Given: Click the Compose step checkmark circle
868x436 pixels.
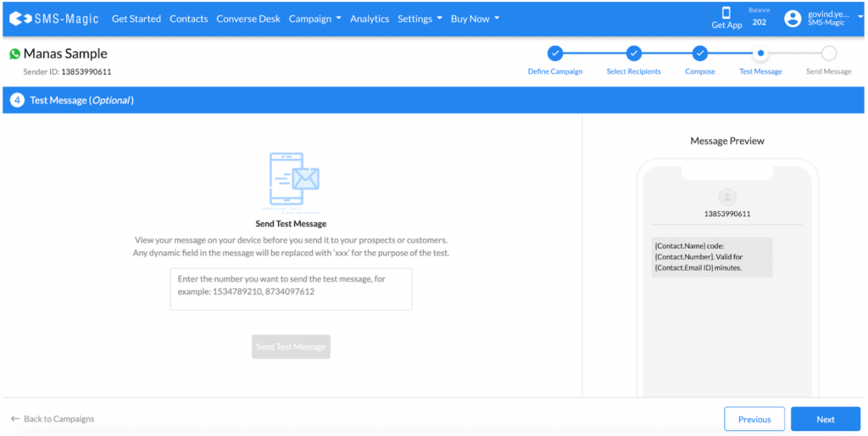Looking at the screenshot, I should 699,53.
